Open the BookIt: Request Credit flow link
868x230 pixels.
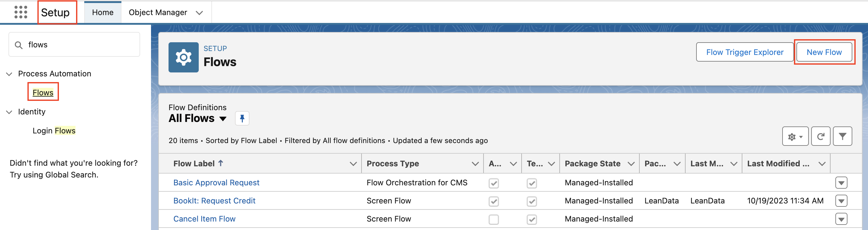(214, 201)
